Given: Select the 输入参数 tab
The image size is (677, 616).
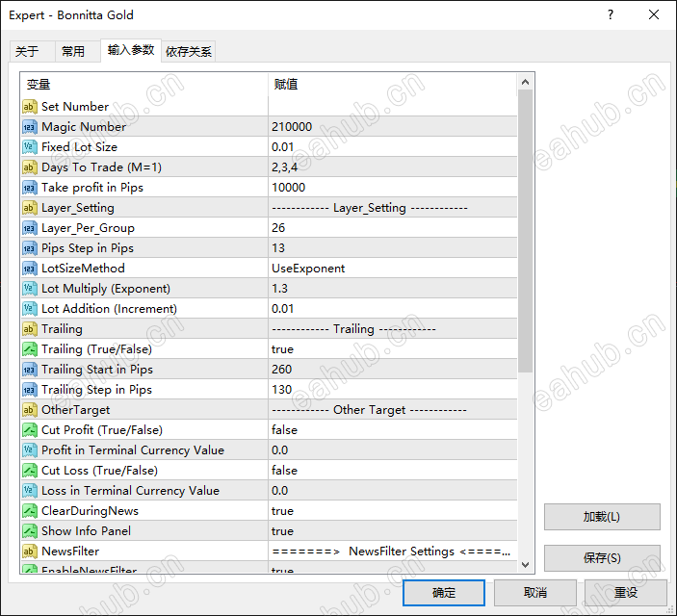Looking at the screenshot, I should coord(131,50).
